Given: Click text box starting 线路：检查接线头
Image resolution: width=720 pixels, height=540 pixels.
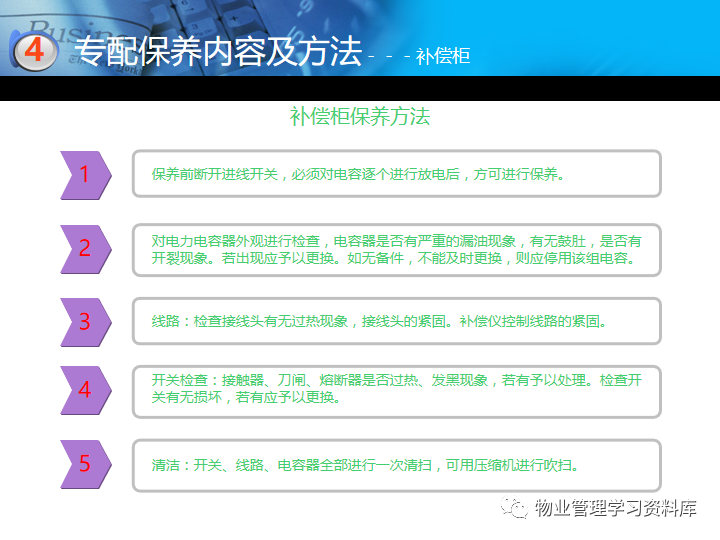Looking at the screenshot, I should 397,321.
